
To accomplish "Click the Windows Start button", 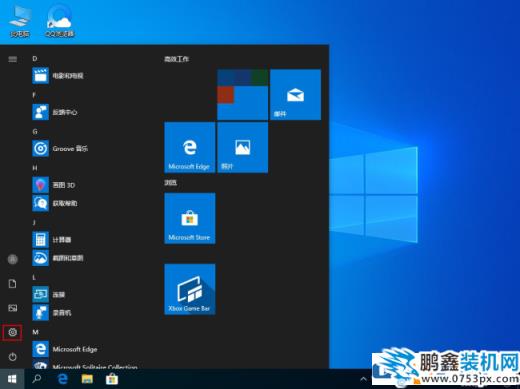I will 12,379.
